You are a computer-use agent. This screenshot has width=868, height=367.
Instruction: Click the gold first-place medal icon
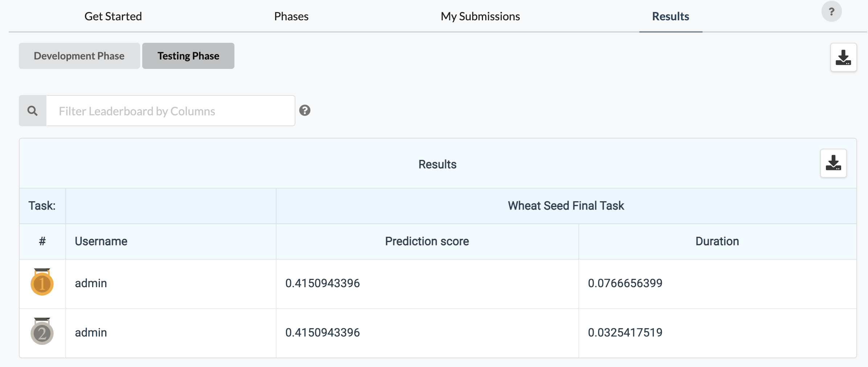point(42,283)
